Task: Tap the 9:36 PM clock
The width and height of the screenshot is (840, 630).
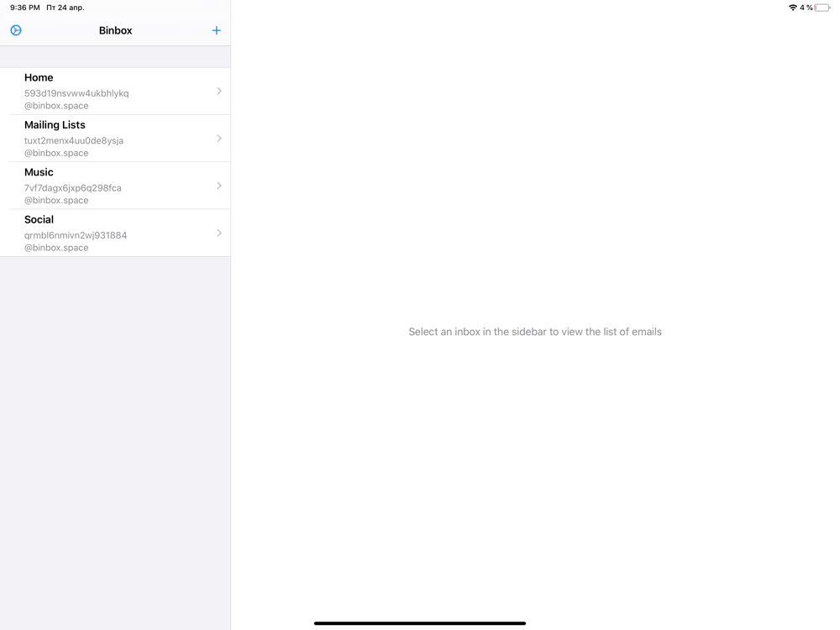Action: tap(24, 8)
